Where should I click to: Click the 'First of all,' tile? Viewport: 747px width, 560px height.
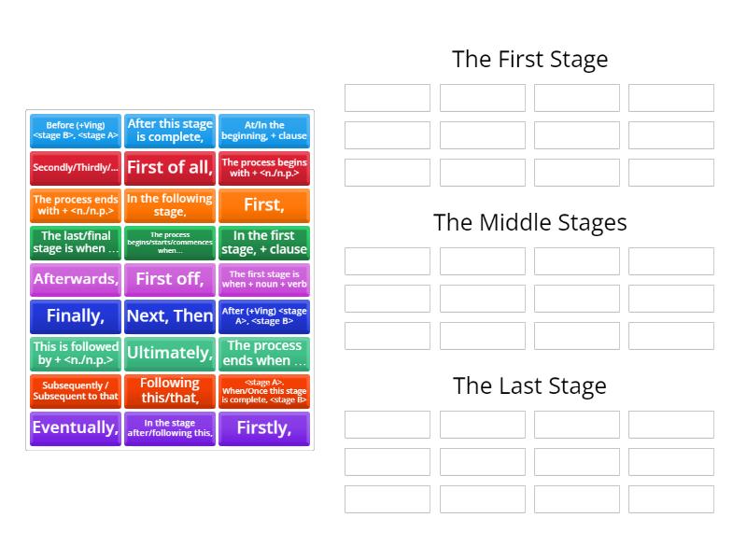tap(170, 168)
